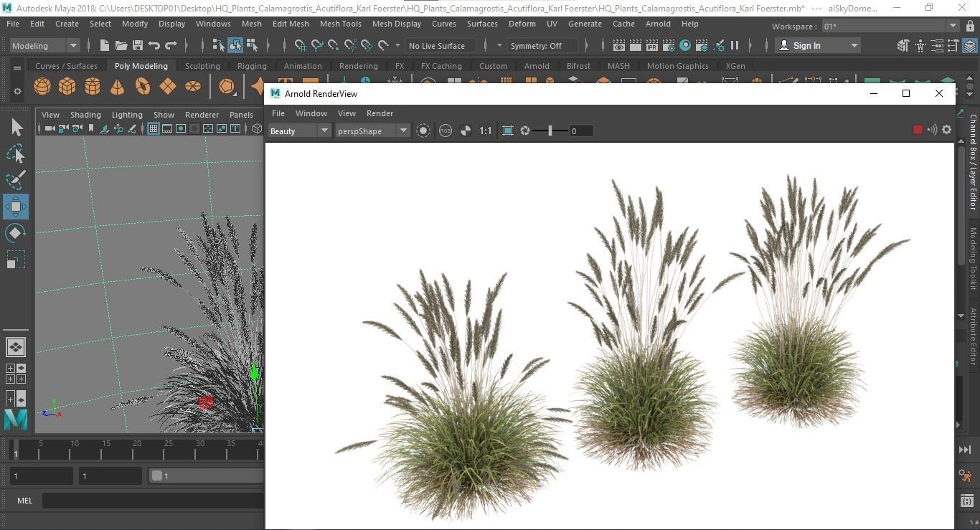Start IPR render from status line
This screenshot has width=980, height=530.
point(652,45)
